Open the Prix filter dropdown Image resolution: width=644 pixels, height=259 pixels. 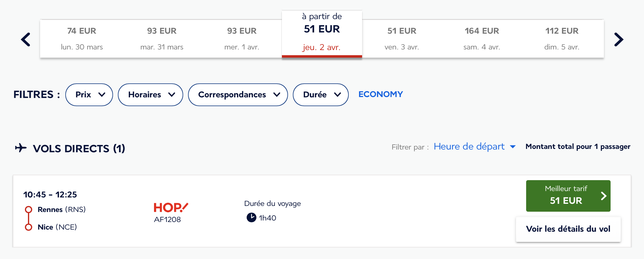pyautogui.click(x=89, y=95)
